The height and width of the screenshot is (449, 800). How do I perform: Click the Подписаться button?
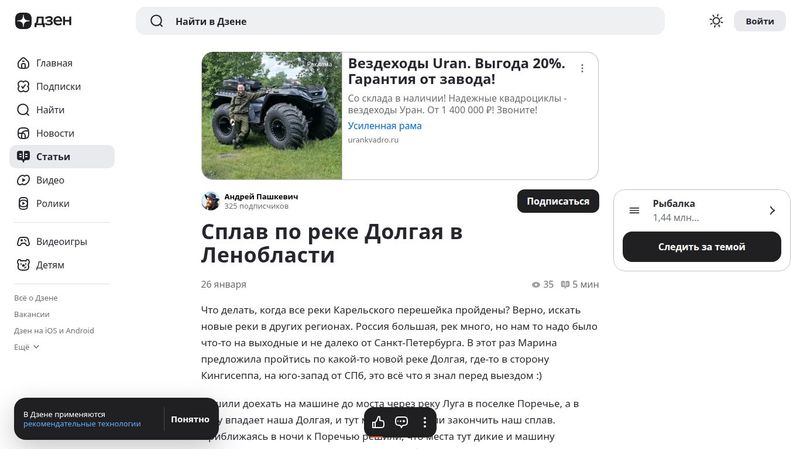(558, 202)
